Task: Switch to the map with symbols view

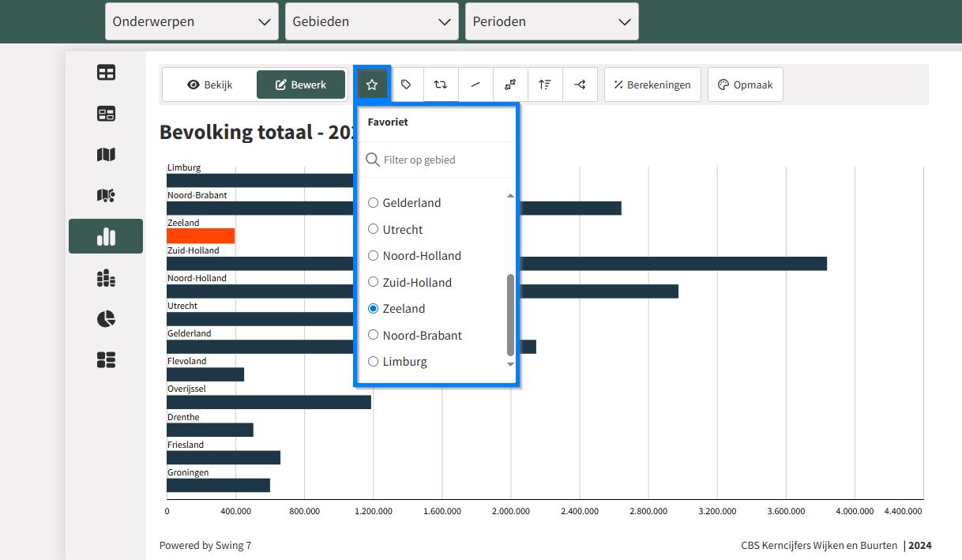Action: click(106, 195)
